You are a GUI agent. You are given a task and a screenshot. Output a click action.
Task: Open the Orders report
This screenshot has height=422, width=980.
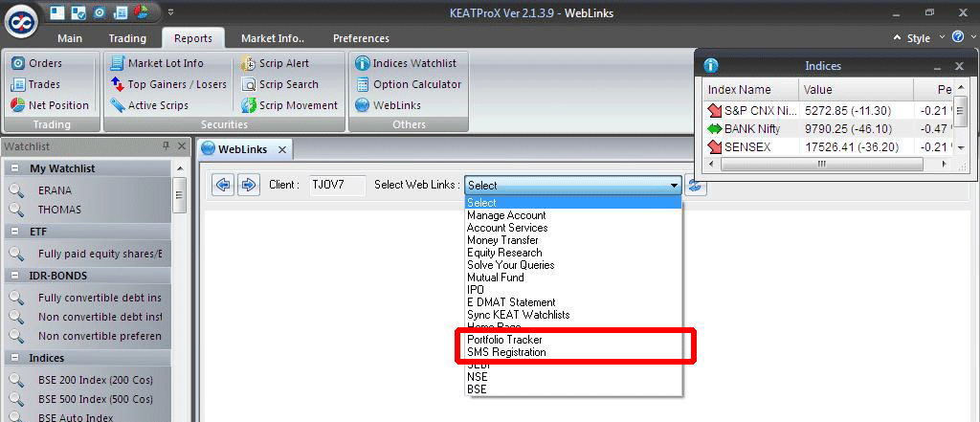[x=36, y=63]
